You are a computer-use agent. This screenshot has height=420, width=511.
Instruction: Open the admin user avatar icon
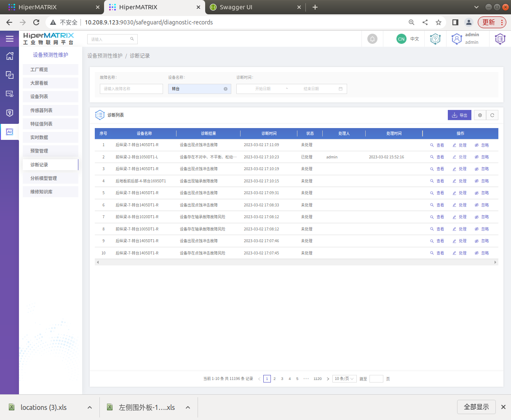[x=457, y=39]
